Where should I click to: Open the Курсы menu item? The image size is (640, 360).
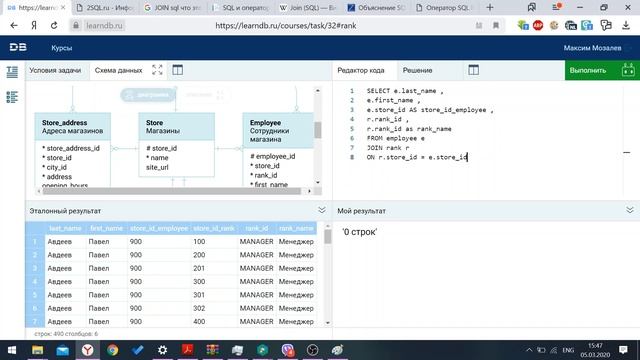point(62,48)
